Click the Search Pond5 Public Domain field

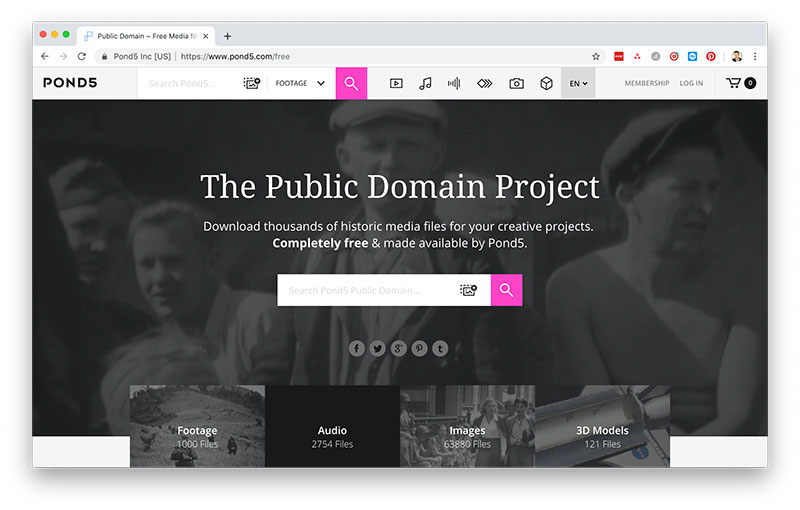pyautogui.click(x=367, y=290)
